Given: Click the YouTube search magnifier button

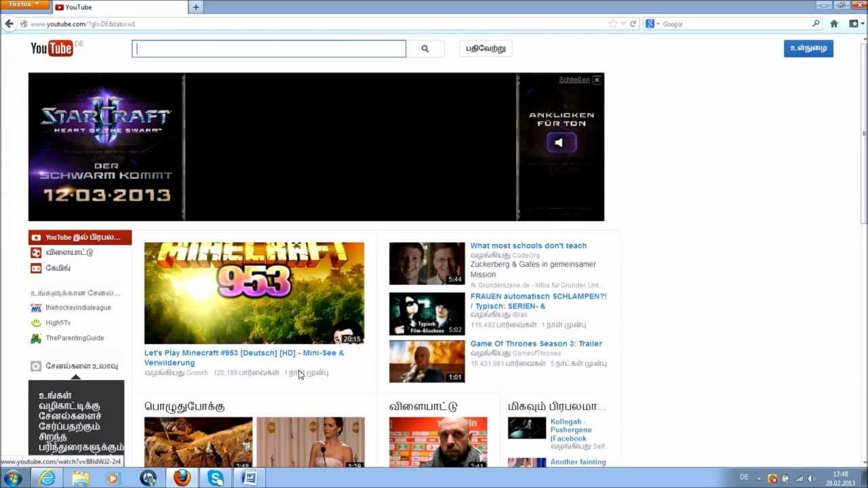Looking at the screenshot, I should point(425,49).
